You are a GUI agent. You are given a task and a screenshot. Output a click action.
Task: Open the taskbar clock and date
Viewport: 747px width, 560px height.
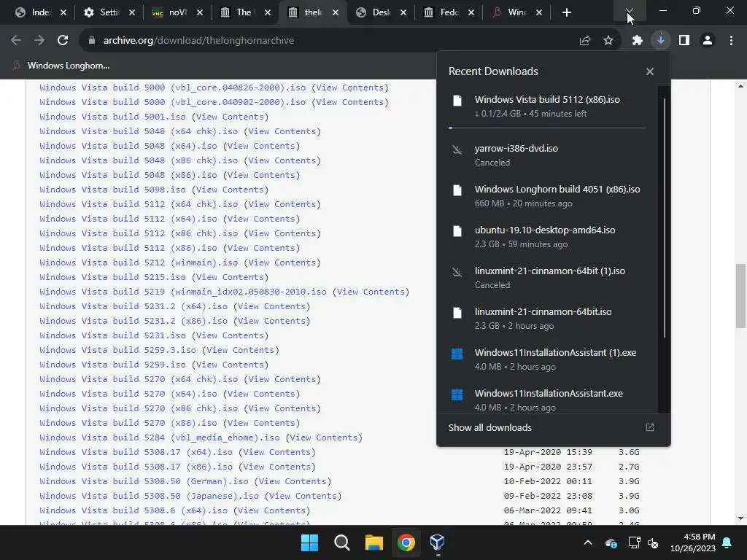coord(693,542)
